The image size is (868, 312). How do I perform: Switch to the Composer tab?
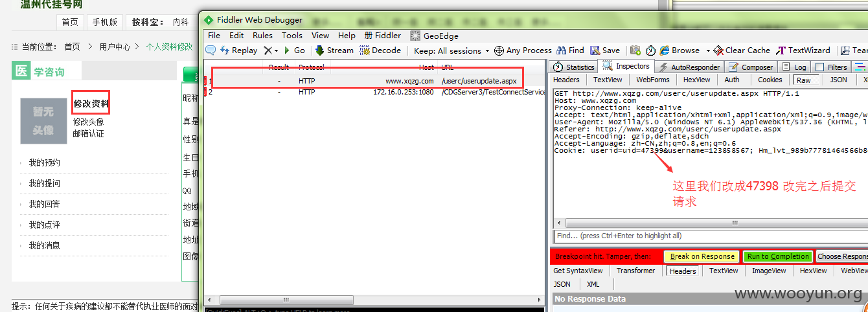click(x=750, y=67)
